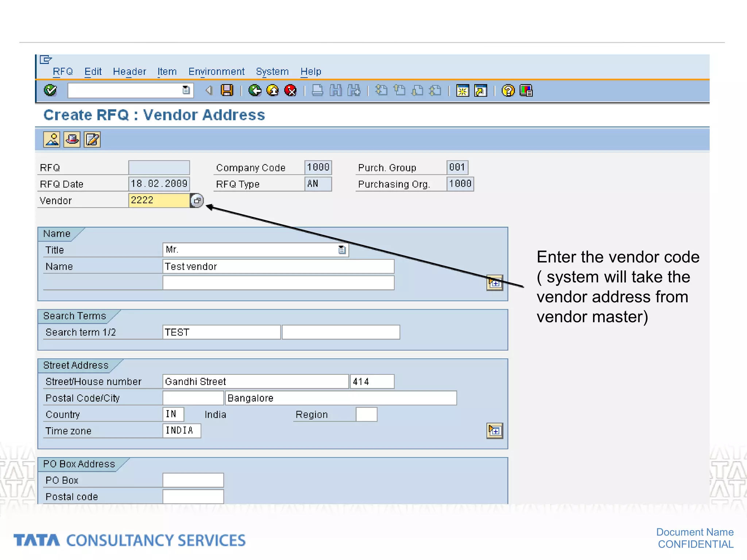
Task: Click the Country field IN
Action: pos(173,414)
